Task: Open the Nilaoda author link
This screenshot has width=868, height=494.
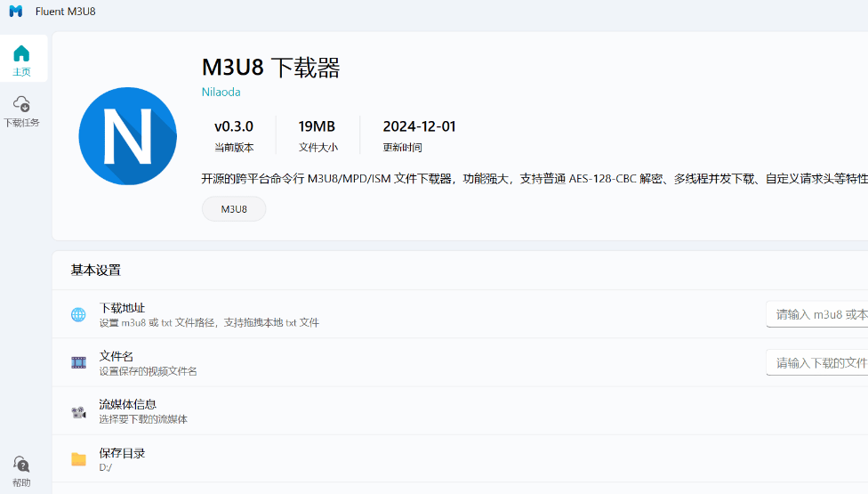Action: coord(221,92)
